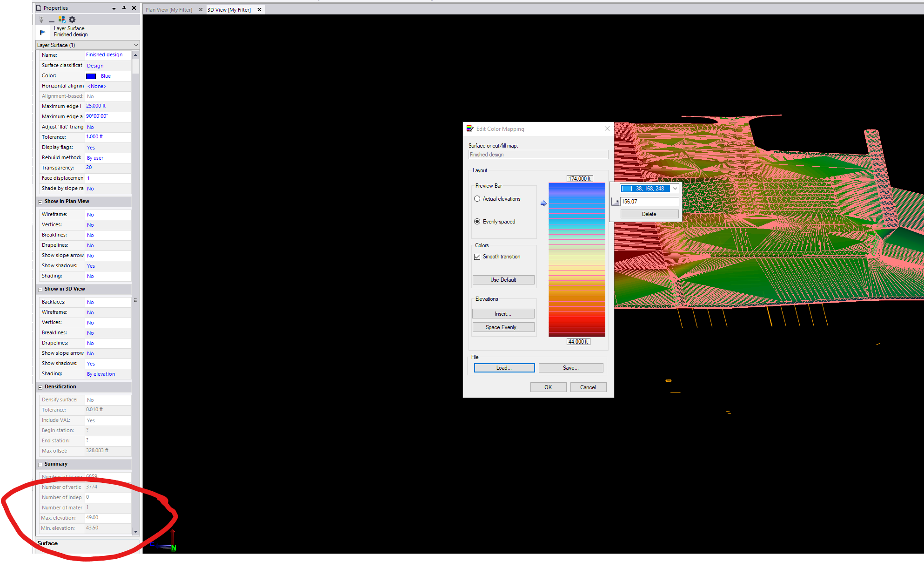Open the 38, 168, 248 color dropdown
Screen dimensions: 924x562
pos(675,189)
